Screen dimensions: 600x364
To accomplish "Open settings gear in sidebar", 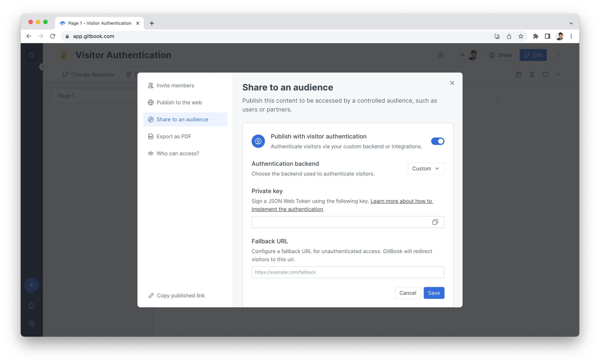I will click(32, 323).
